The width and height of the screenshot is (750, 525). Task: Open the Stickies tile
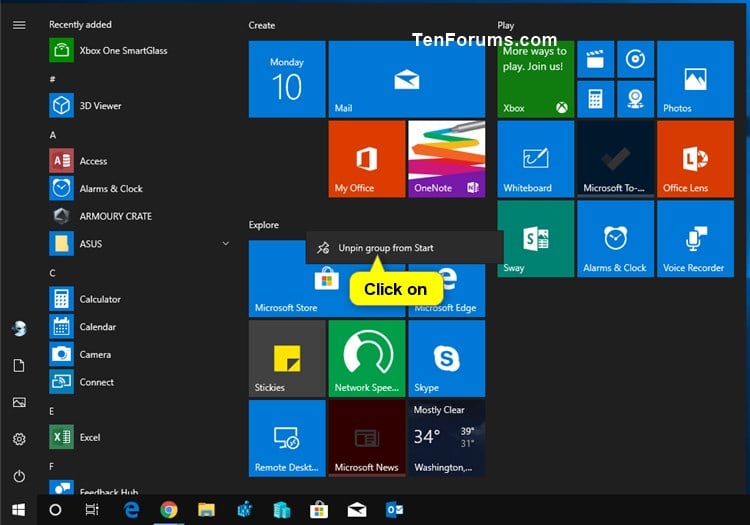[287, 359]
